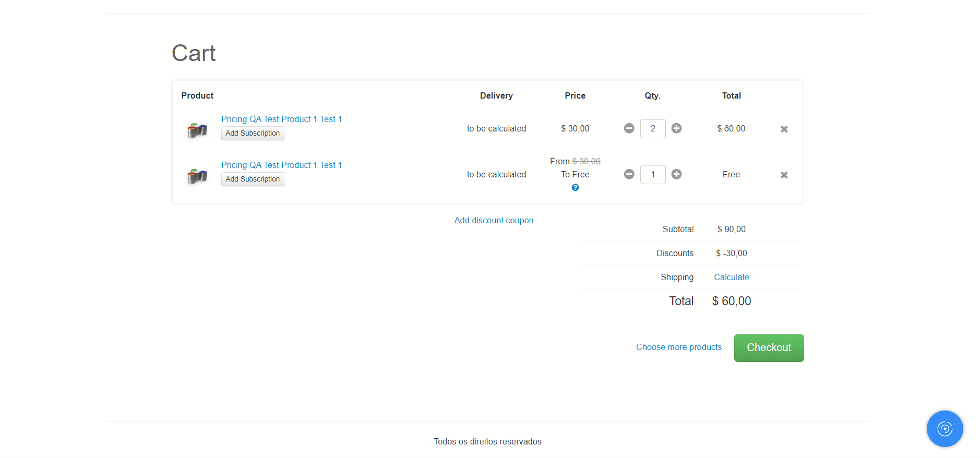Decrease quantity of the $60,00 item

click(629, 128)
